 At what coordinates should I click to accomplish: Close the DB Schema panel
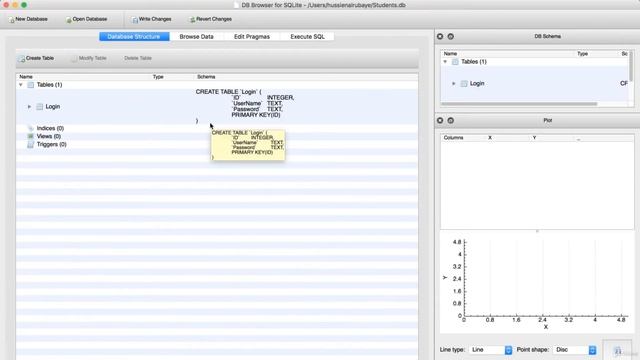coord(440,36)
